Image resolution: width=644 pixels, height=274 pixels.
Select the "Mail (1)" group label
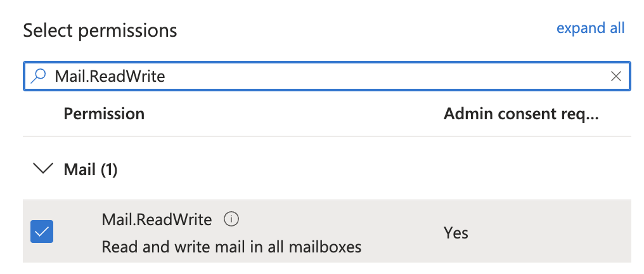point(91,169)
